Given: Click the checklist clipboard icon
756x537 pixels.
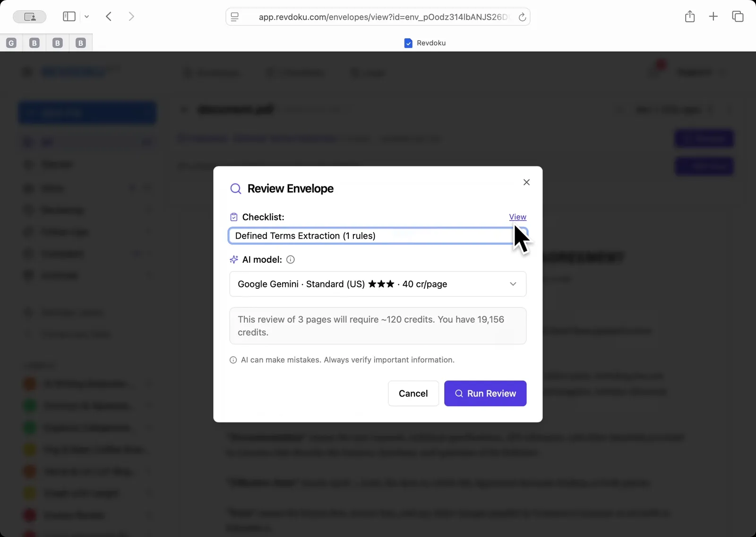Looking at the screenshot, I should point(234,217).
